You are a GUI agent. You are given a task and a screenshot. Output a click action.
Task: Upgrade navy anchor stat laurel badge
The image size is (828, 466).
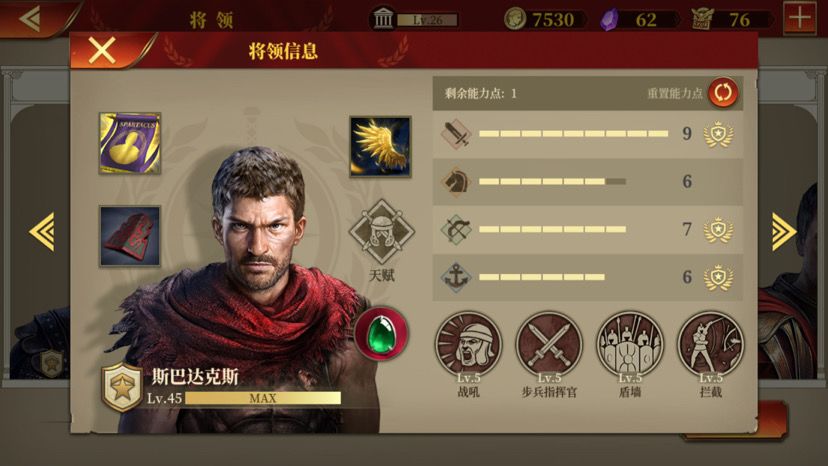click(718, 277)
